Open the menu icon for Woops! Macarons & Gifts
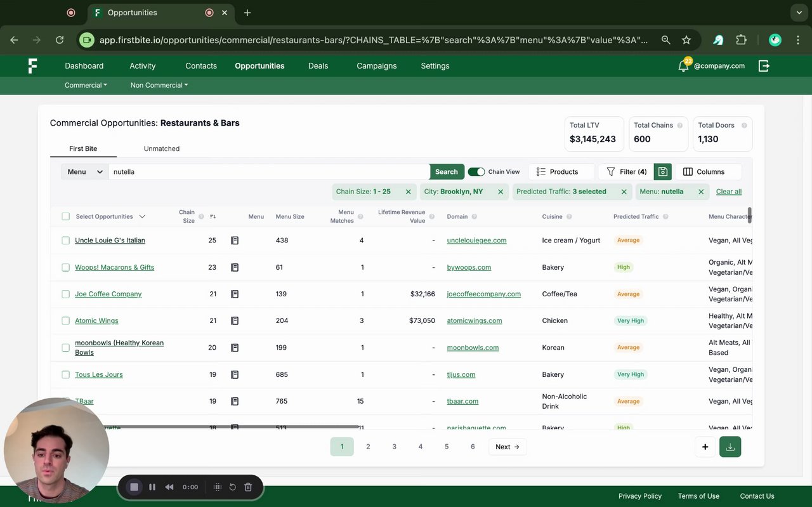This screenshot has width=812, height=507. coord(235,267)
